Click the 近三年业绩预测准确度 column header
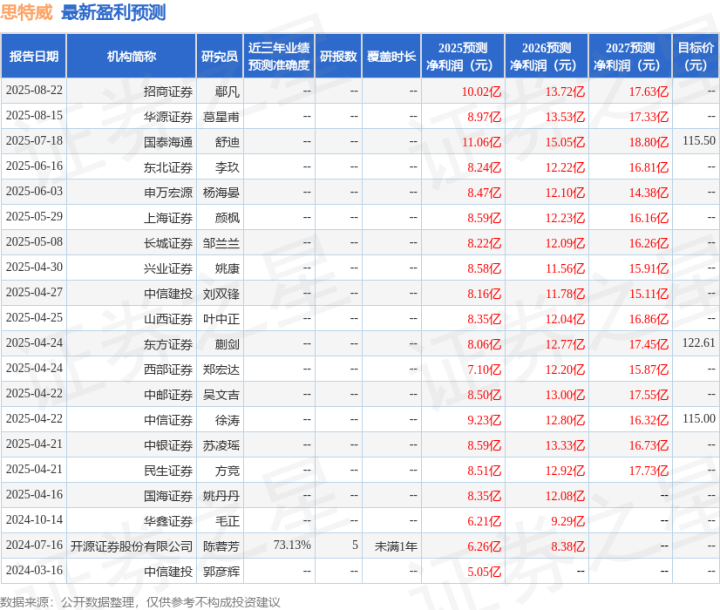The image size is (720, 610). [x=279, y=56]
